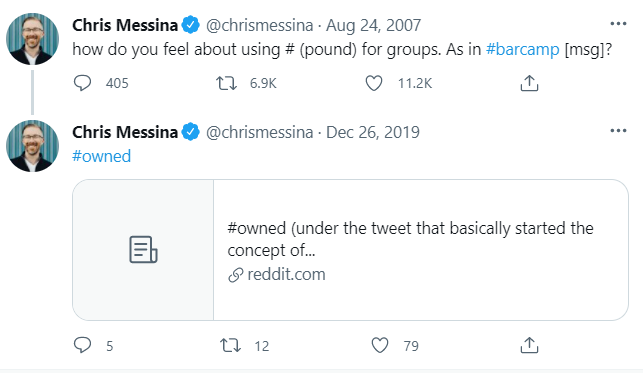Open Chris Messina's avatar on second tweet
643x373 pixels.
32,146
